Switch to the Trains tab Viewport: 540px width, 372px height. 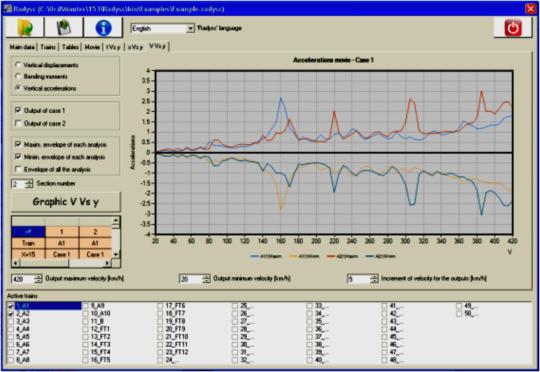[48, 47]
